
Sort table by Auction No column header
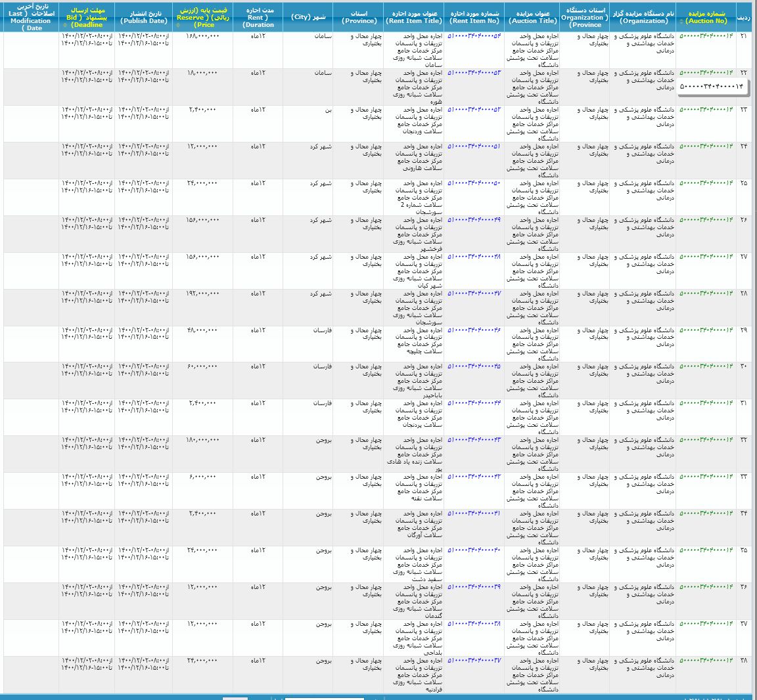point(706,17)
